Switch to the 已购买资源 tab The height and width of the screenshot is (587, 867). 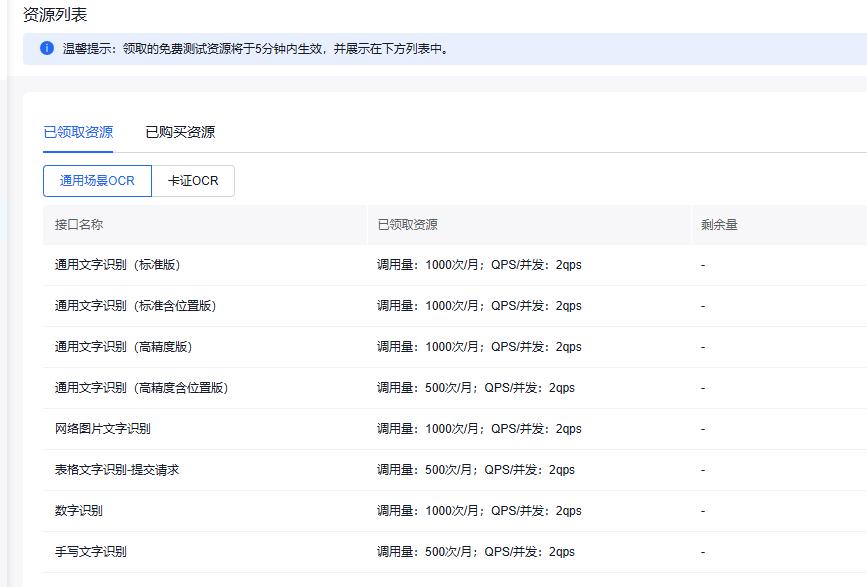(180, 132)
